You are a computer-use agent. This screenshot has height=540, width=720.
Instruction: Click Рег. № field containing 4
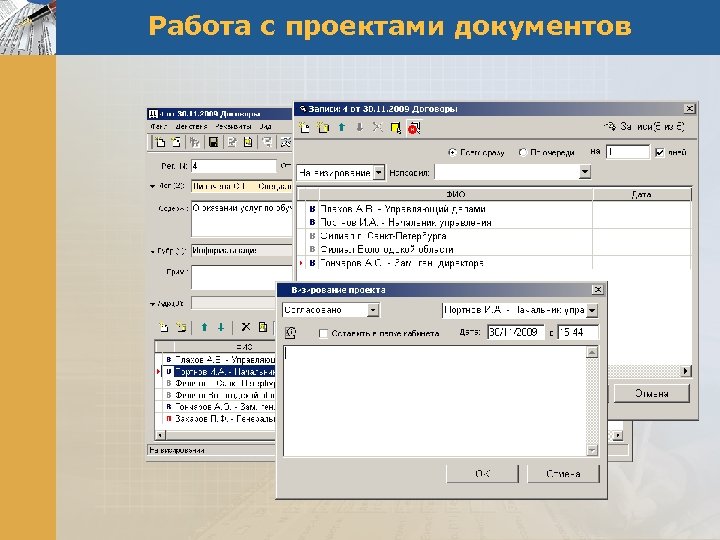[x=234, y=166]
